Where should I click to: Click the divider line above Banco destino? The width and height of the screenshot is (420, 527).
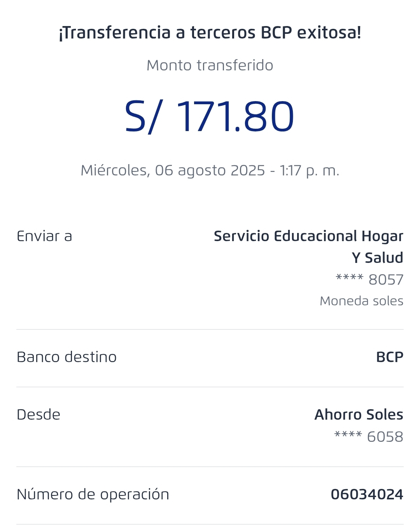(210, 329)
